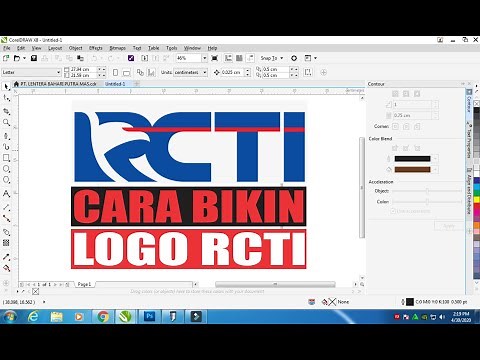Open Photoshop from the Windows taskbar
Screen dimensions: 480x360
pos(150,316)
